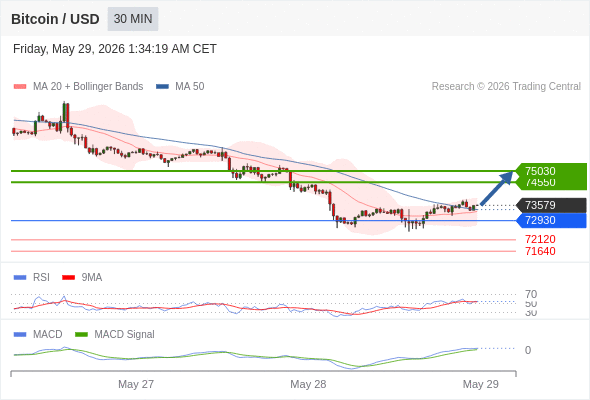Select the blue 72930 pivot price label
The width and height of the screenshot is (590, 400).
(x=551, y=221)
